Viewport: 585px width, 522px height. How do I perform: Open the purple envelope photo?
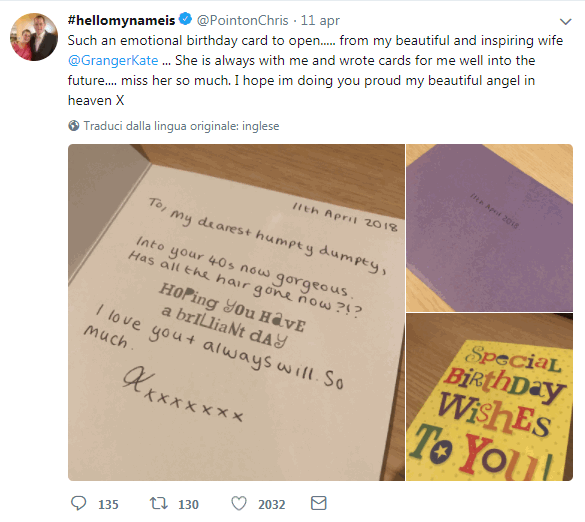[x=489, y=228]
